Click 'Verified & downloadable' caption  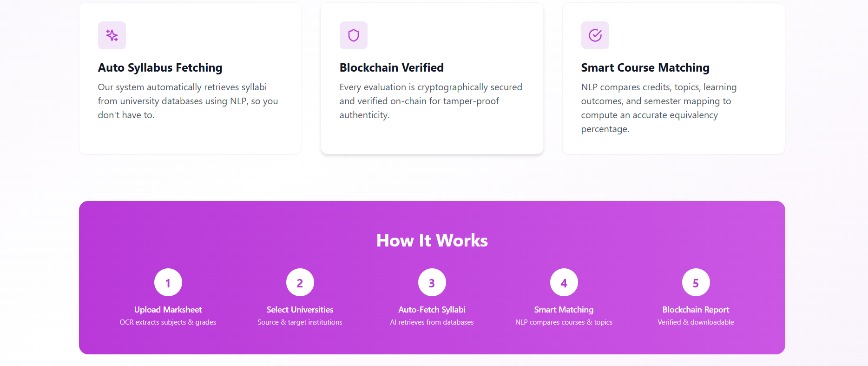tap(696, 322)
